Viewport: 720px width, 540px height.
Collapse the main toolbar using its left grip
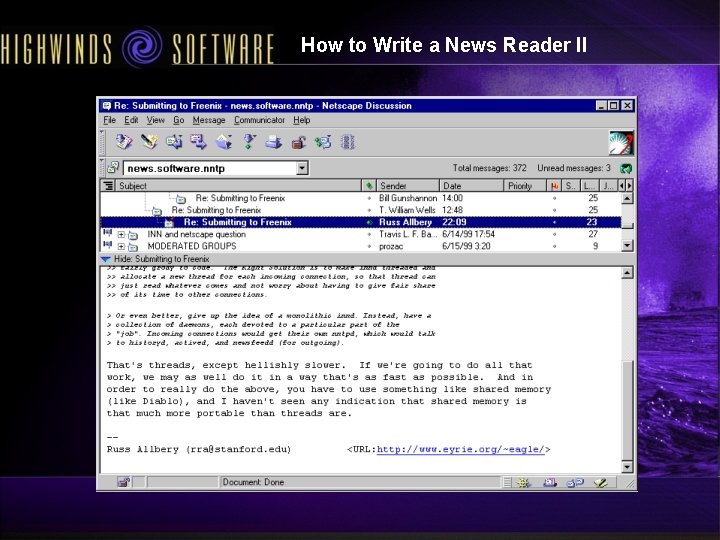(x=102, y=142)
